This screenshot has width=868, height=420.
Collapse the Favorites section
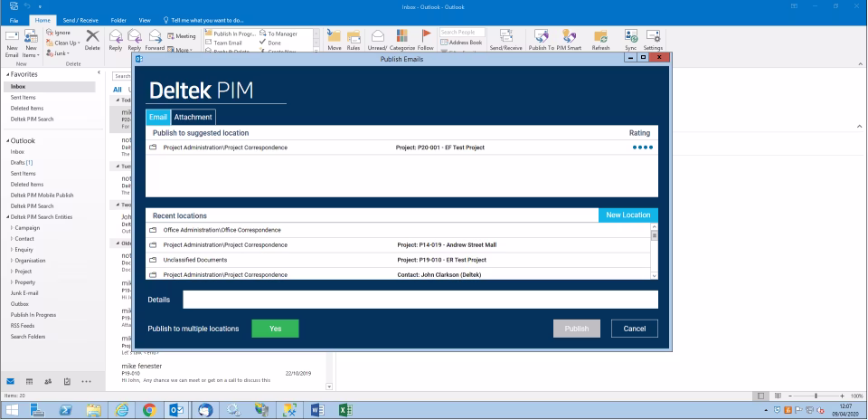[x=7, y=74]
